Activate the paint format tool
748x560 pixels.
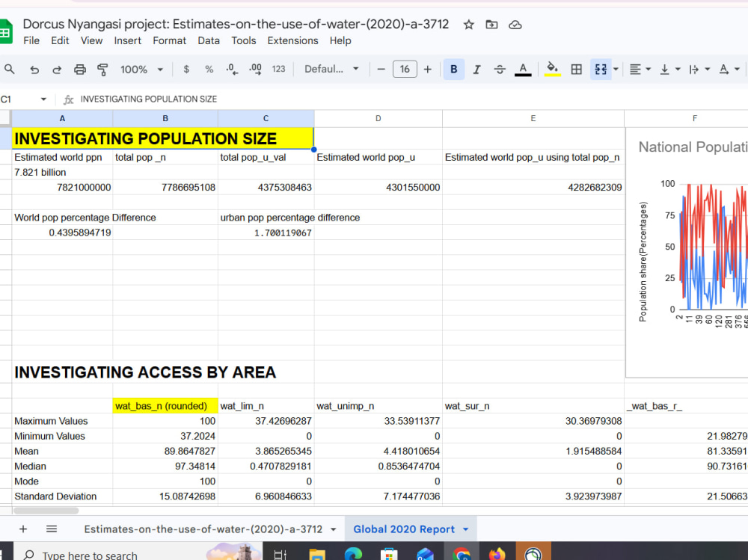pos(102,70)
